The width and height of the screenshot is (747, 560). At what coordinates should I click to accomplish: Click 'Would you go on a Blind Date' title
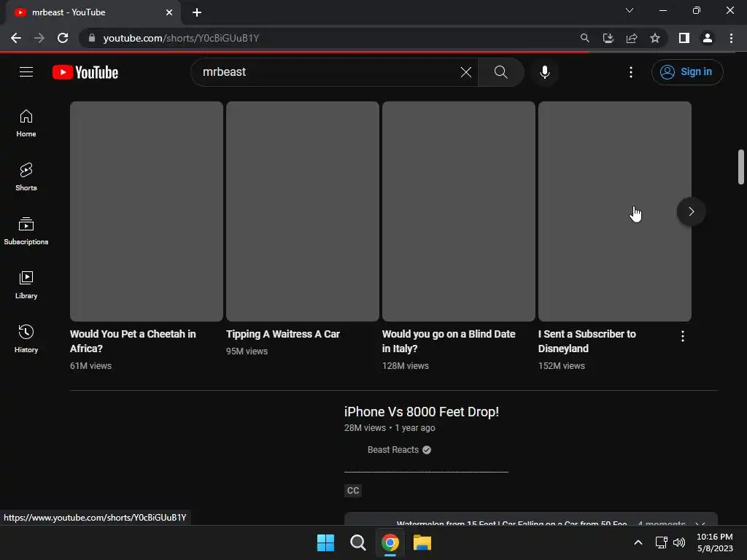tap(449, 341)
